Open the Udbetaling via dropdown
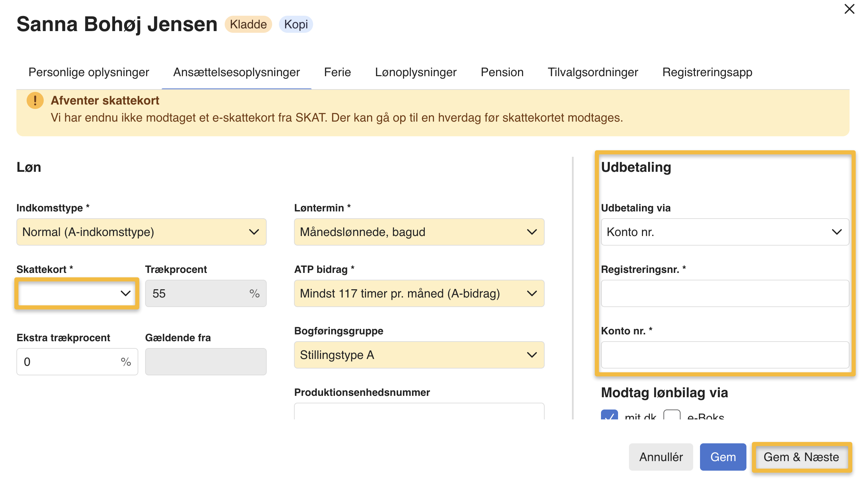868x485 pixels. pos(725,232)
